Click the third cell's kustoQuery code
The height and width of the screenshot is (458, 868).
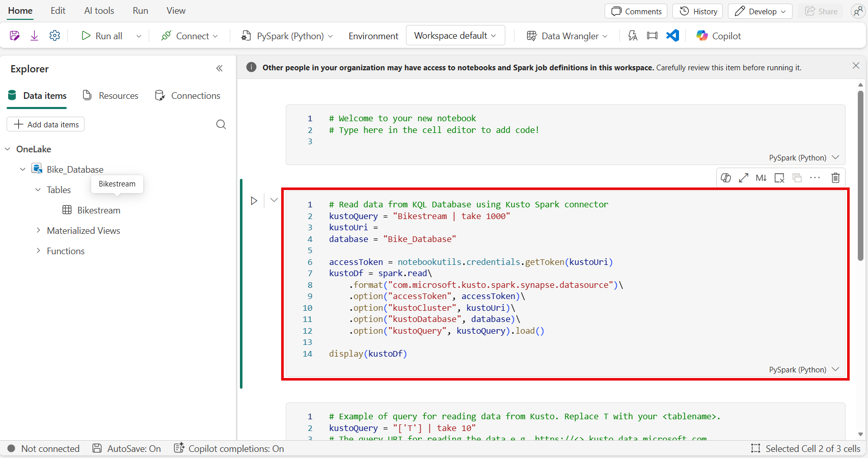click(x=402, y=428)
